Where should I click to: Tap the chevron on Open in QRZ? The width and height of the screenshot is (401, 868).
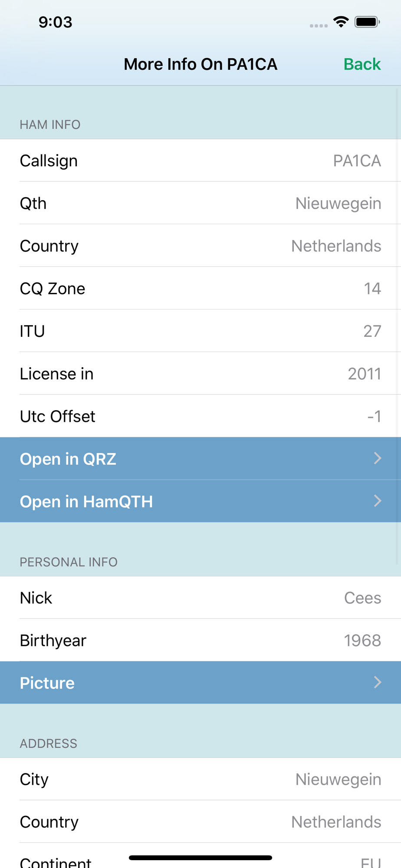click(378, 458)
